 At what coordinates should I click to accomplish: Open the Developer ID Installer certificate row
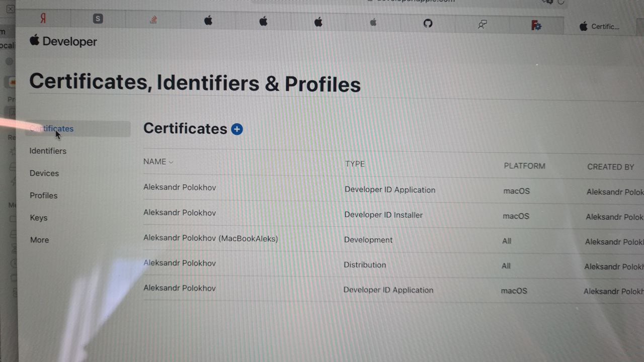383,215
